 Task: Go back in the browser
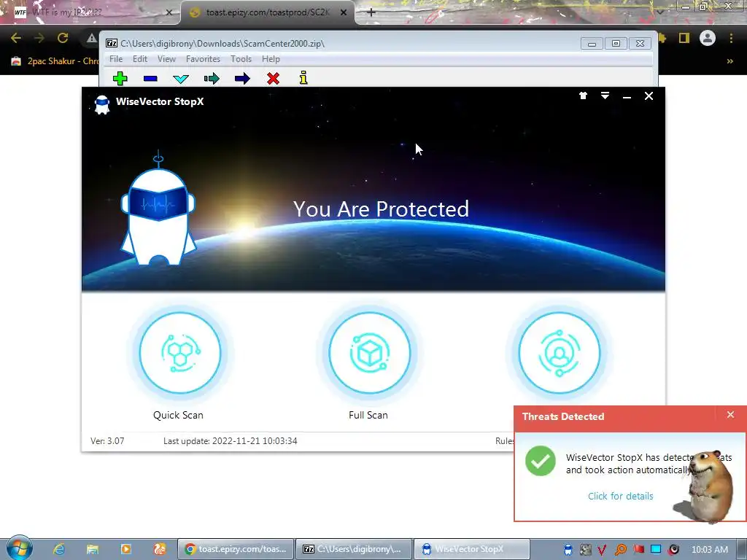tap(16, 38)
